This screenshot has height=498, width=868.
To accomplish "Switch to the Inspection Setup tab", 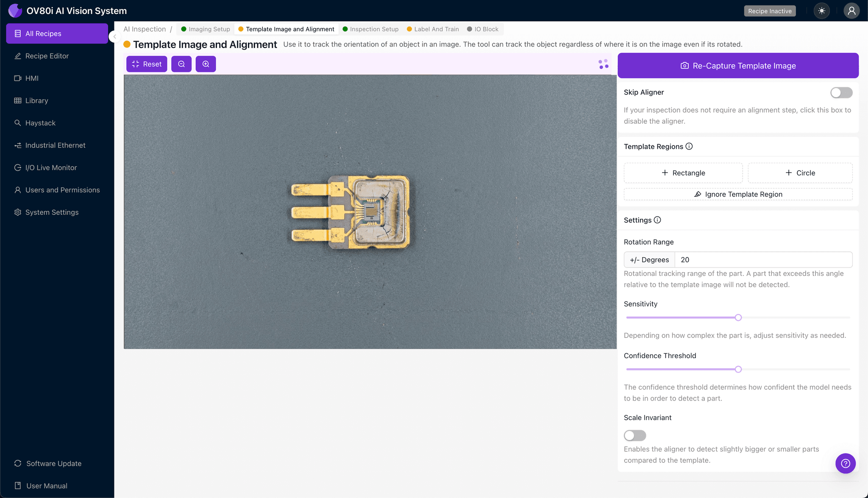I will [x=370, y=29].
